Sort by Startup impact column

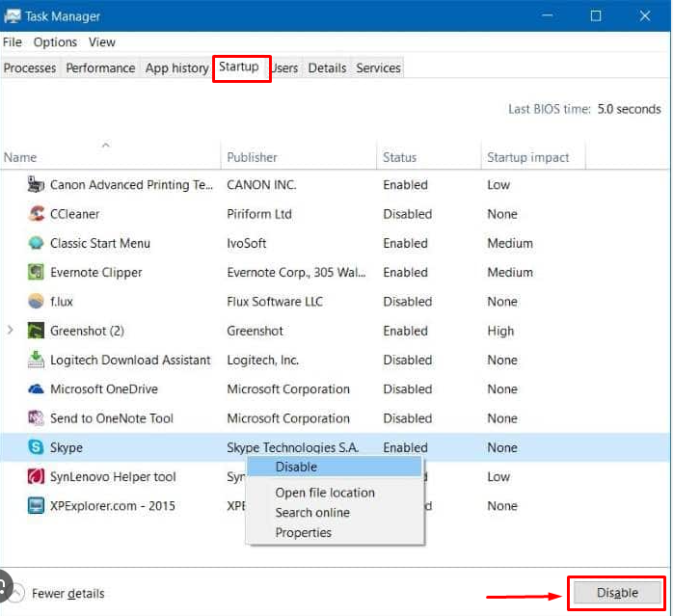click(527, 157)
